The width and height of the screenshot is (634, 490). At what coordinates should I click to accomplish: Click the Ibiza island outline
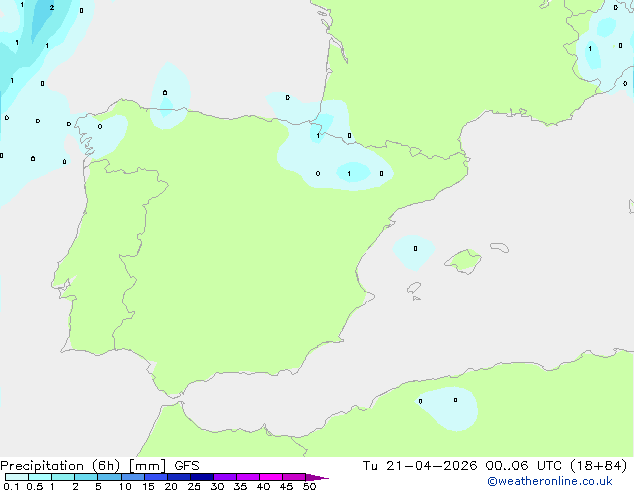tap(414, 288)
